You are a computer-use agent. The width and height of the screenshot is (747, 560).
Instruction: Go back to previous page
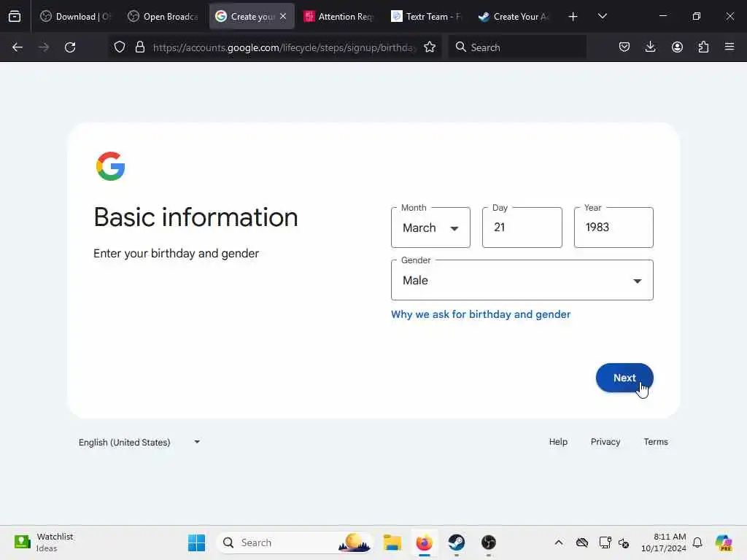[x=18, y=47]
